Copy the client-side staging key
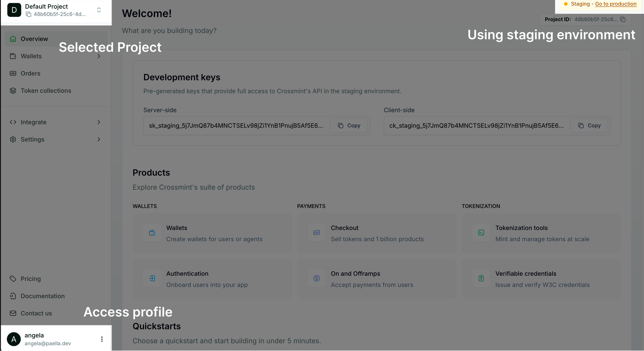This screenshot has height=351, width=644. (x=589, y=126)
